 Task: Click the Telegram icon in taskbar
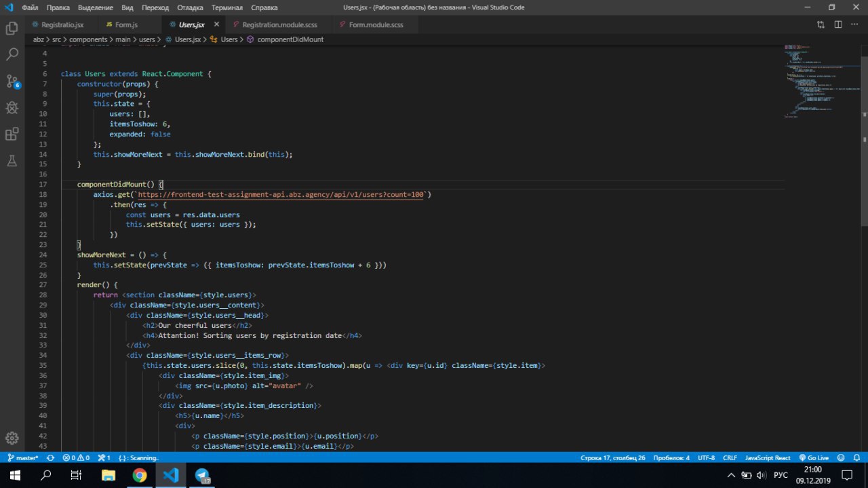point(203,475)
